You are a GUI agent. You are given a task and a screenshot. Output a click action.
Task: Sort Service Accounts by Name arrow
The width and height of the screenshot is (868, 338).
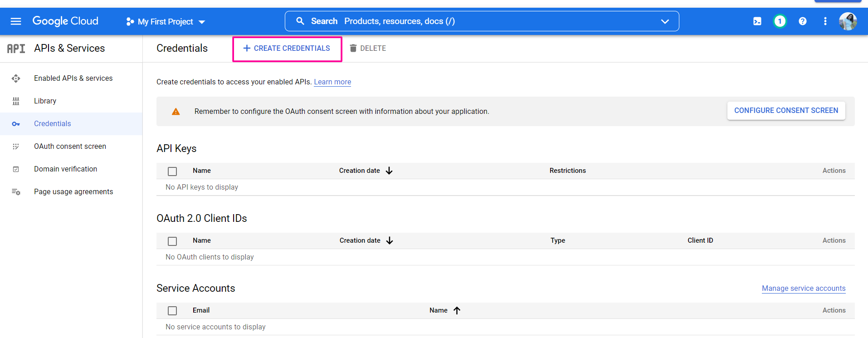(x=457, y=310)
